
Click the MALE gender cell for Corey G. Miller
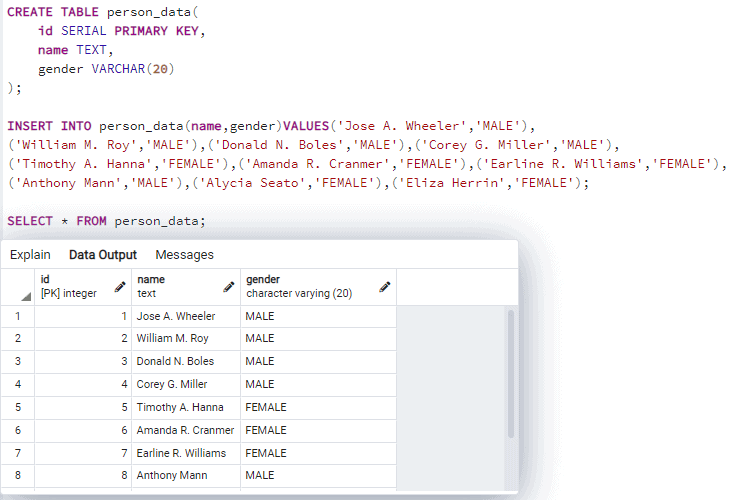tap(319, 384)
